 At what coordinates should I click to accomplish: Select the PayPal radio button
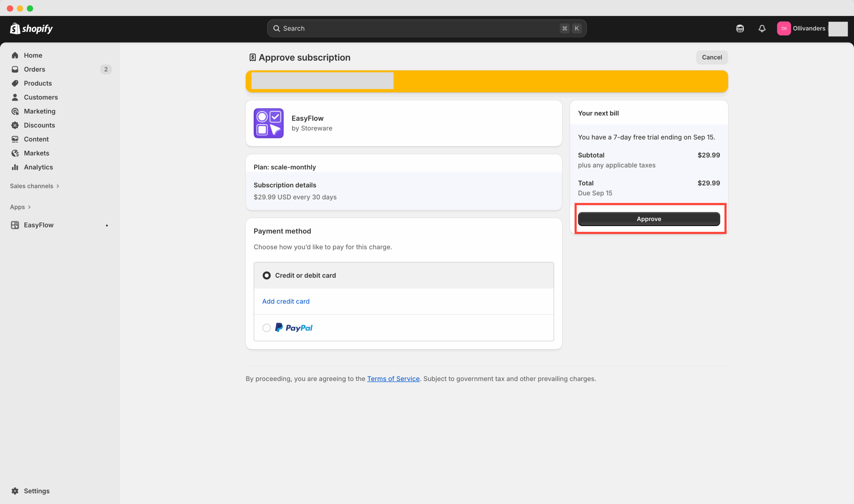click(267, 328)
